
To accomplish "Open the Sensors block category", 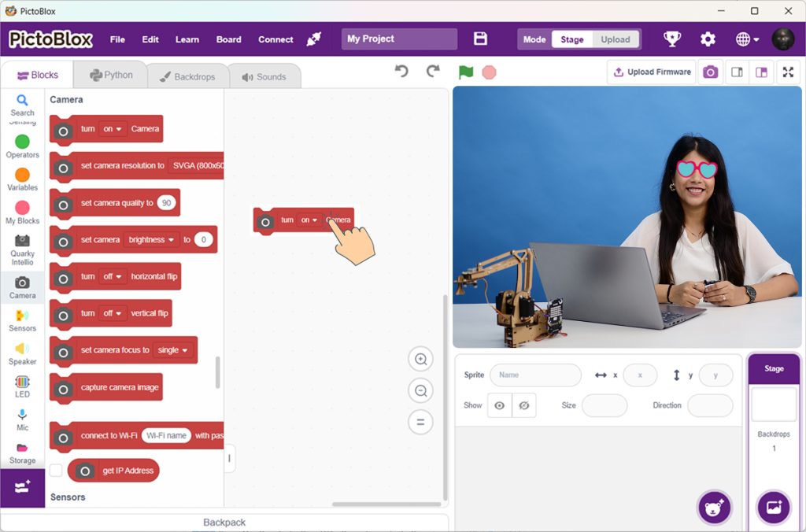I will point(22,320).
